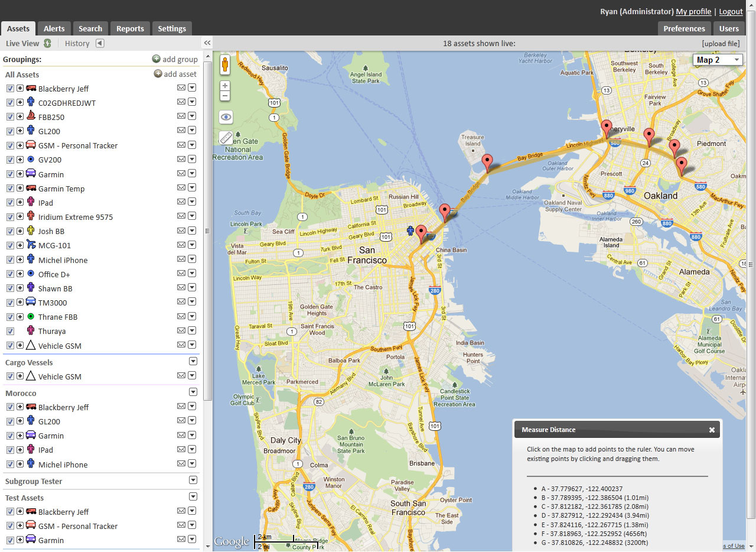The height and width of the screenshot is (552, 756).
Task: Open the Preferences tab
Action: [684, 28]
